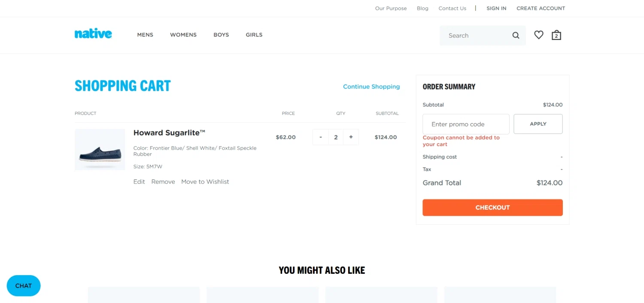Open the Howard Sugarlite shoe thumbnail
Screen dimensions: 644x303
point(100,150)
